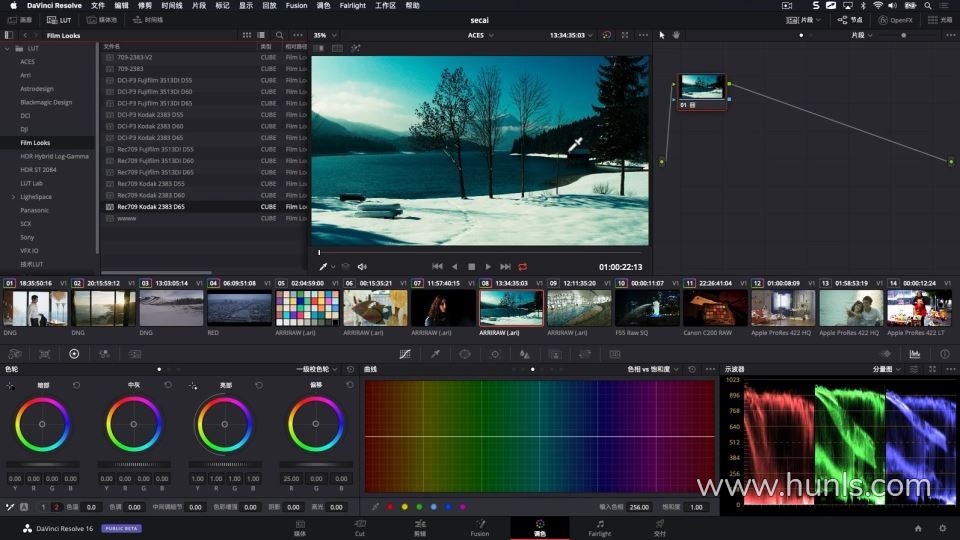Expand the LightSpace LUT folder

[x=12, y=197]
